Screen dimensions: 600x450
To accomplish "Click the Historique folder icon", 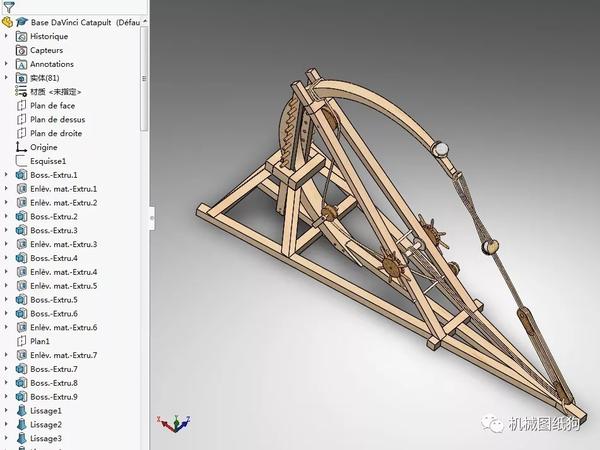I will (21, 36).
